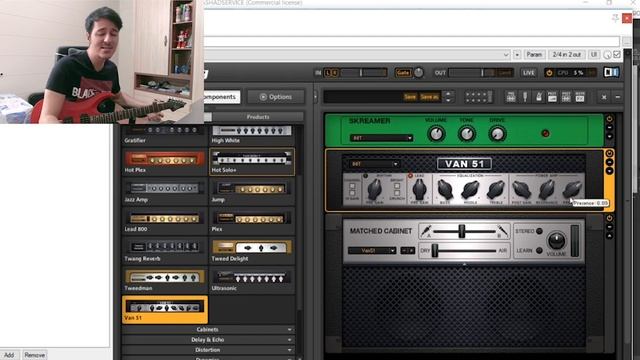
Task: Click the Van 51 Treble knob
Action: [x=496, y=190]
